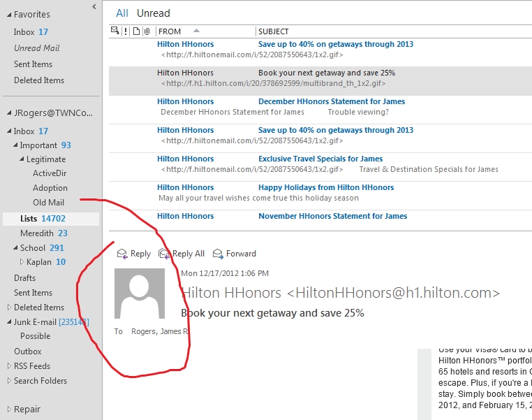
Task: Open the Adoption folder
Action: pos(50,188)
